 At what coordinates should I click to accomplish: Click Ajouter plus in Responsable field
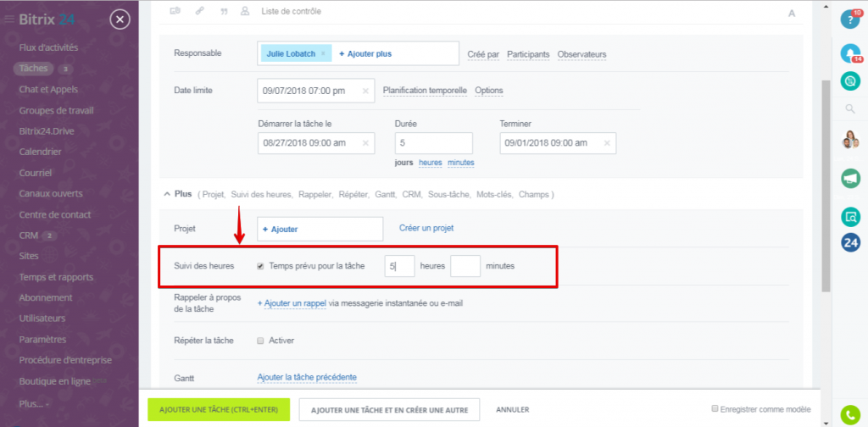(365, 54)
